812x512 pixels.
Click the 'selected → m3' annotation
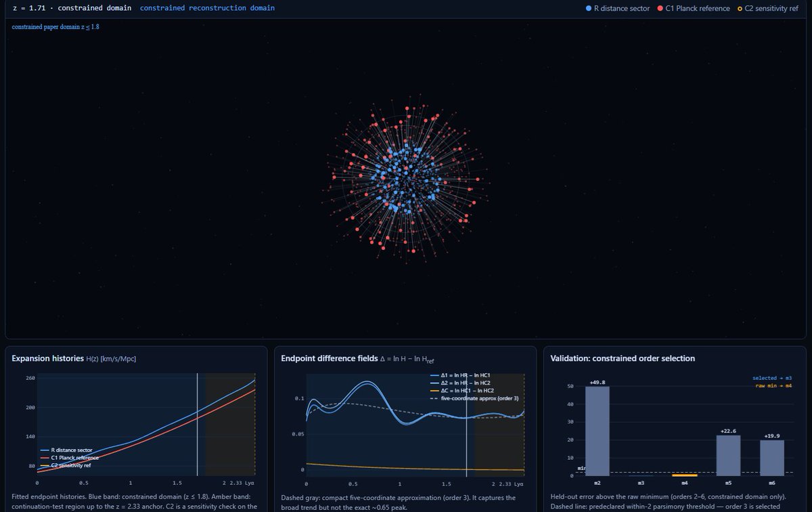pyautogui.click(x=773, y=378)
